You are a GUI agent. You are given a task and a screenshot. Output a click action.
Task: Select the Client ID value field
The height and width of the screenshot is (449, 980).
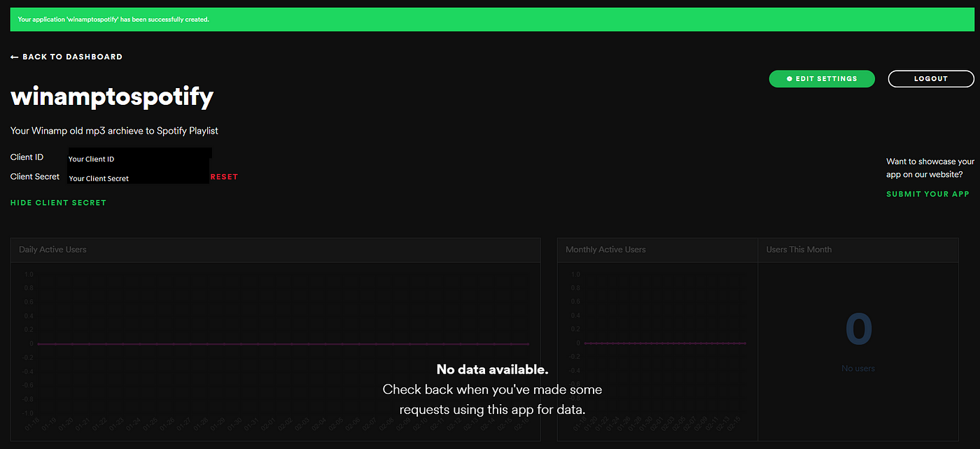tap(139, 157)
